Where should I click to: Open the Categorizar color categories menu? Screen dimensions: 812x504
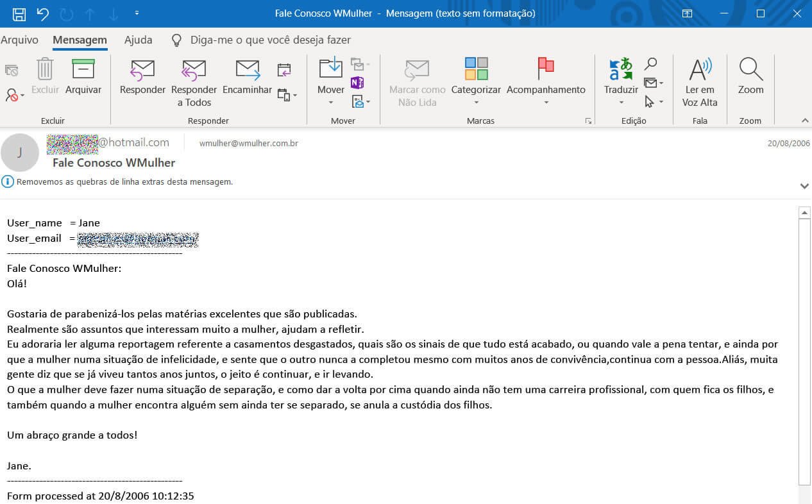pos(476,81)
